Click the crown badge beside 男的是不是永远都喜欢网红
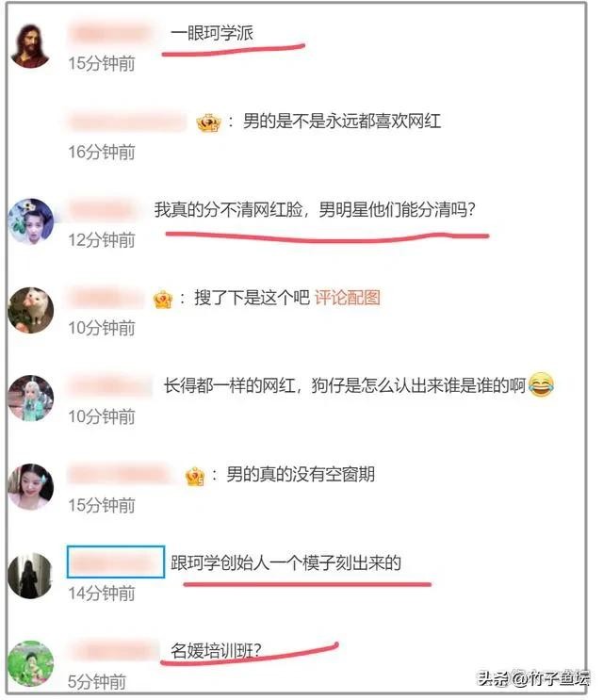 tap(208, 122)
